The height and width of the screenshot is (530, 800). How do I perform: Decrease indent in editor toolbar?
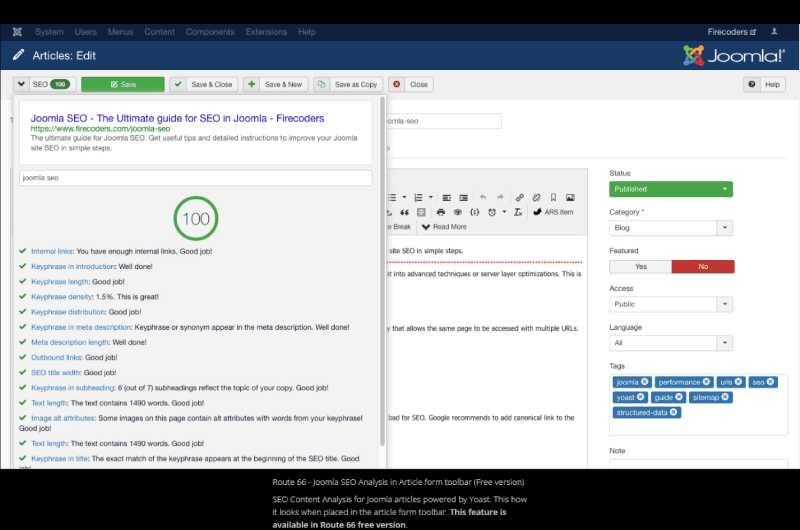[446, 197]
